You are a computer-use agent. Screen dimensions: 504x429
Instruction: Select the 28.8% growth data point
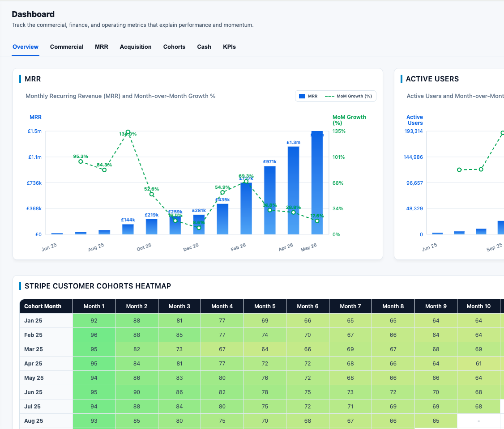294,212
